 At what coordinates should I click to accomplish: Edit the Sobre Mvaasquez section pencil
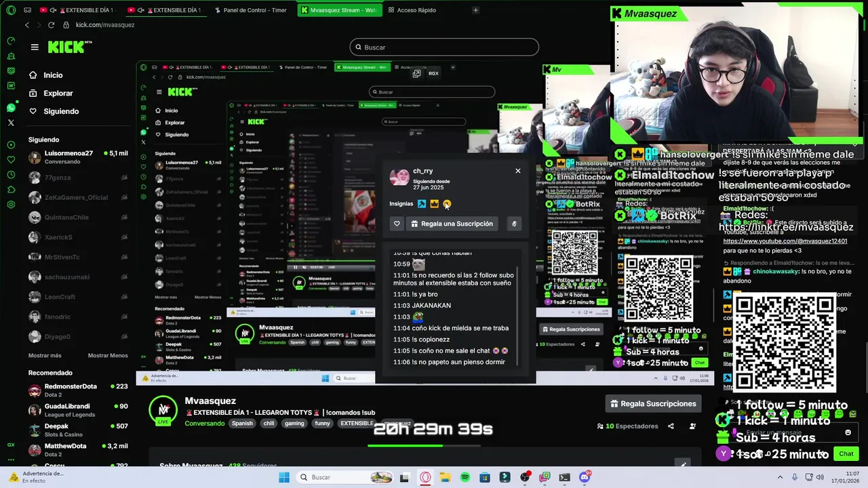coord(683,464)
